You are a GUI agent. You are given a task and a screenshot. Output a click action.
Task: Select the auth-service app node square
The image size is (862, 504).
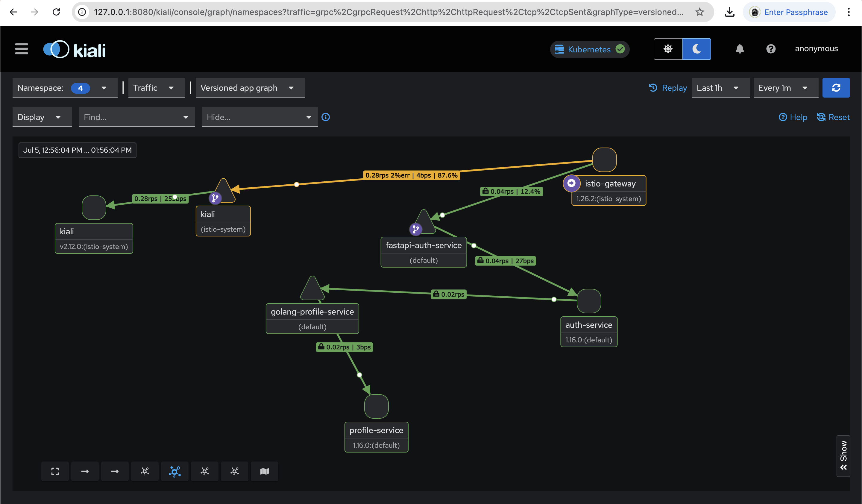589,301
